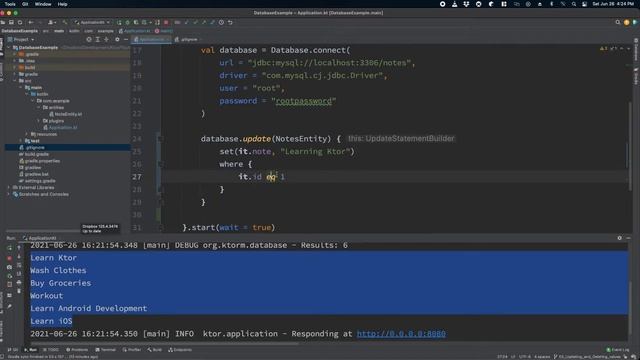This screenshot has width=640, height=360.
Task: Switch to the Application.kt editor tab
Action: click(x=151, y=40)
